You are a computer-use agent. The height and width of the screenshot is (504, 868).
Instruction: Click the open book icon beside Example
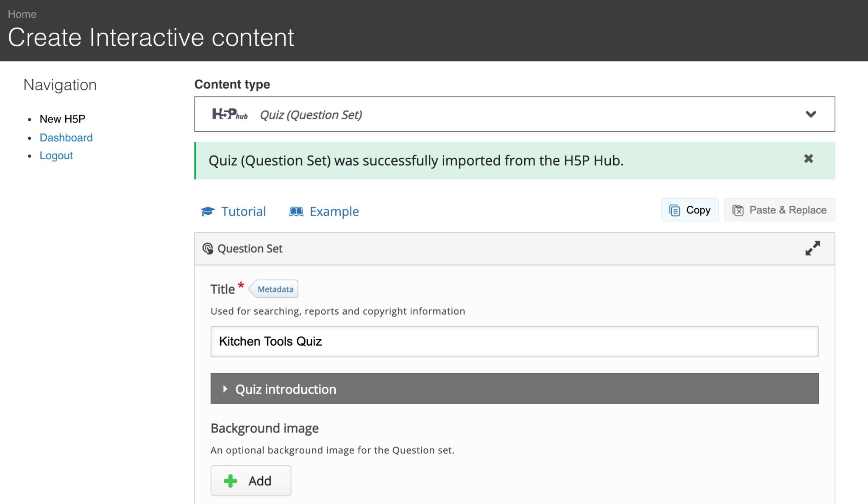coord(297,211)
